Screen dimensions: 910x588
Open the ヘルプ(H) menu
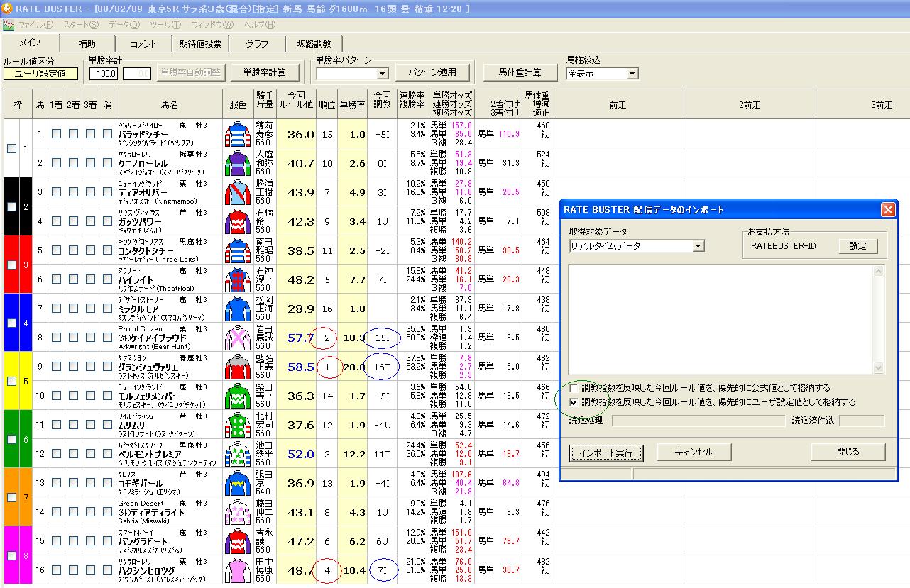(x=260, y=25)
